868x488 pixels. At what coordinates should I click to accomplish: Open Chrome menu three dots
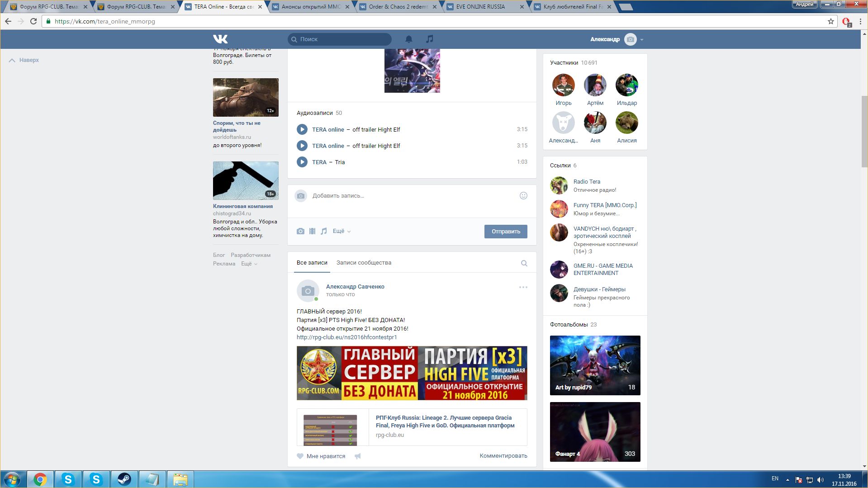[860, 21]
